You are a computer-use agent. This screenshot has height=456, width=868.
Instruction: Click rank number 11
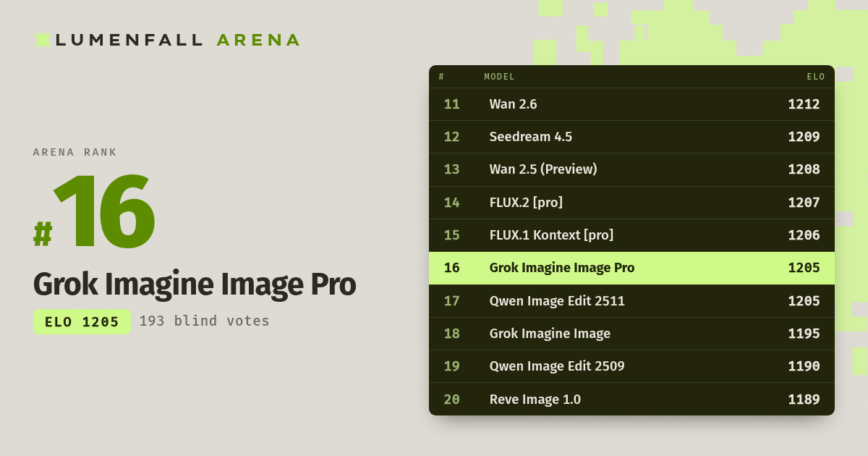click(452, 104)
